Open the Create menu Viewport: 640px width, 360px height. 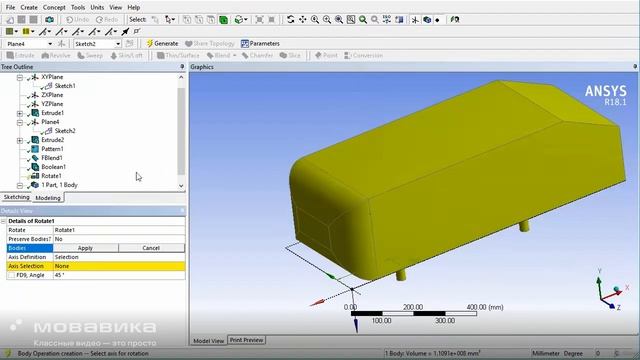point(29,7)
